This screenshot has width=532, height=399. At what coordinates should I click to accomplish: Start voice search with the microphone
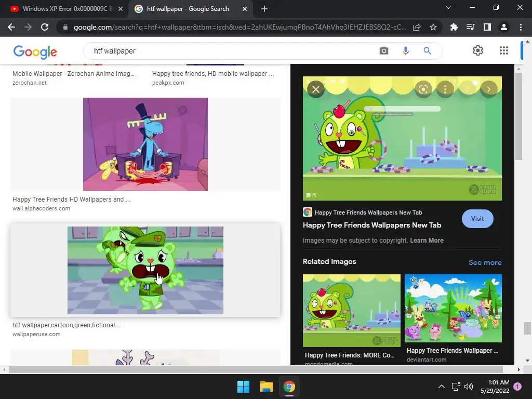[405, 51]
